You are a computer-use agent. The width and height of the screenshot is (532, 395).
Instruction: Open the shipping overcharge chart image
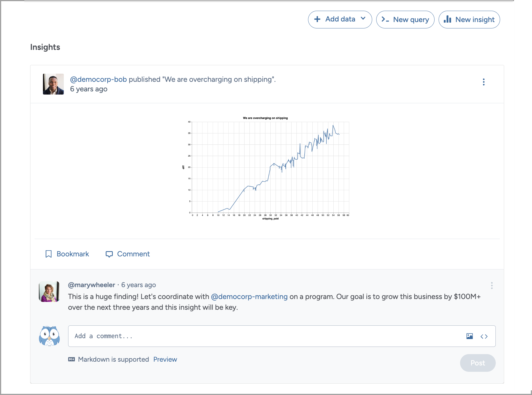(x=265, y=168)
